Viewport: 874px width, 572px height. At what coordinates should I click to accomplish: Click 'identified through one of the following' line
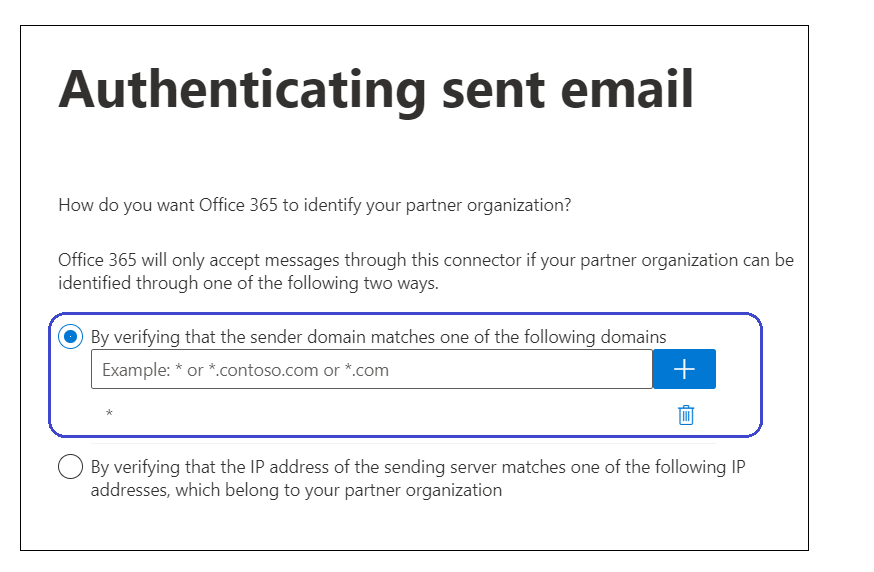click(x=248, y=283)
